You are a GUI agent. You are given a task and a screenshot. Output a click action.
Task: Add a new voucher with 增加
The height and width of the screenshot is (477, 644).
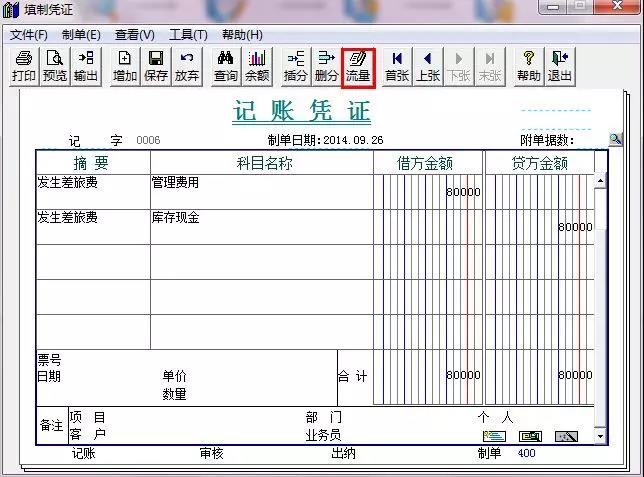(125, 67)
